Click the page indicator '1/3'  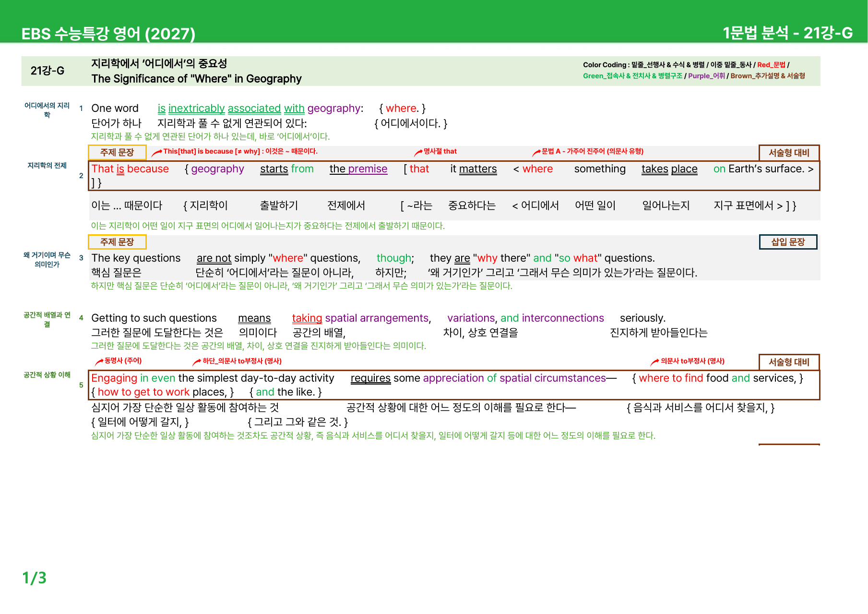tap(35, 578)
